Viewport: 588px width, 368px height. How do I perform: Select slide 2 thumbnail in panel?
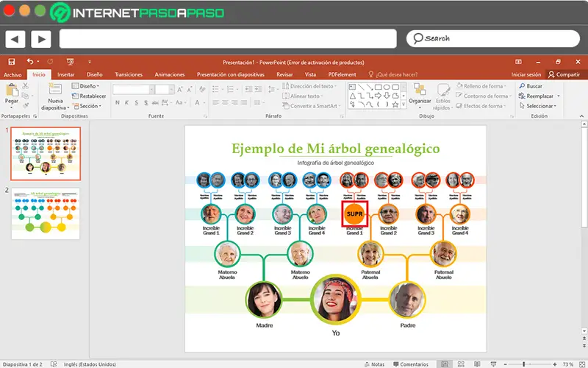click(x=46, y=213)
